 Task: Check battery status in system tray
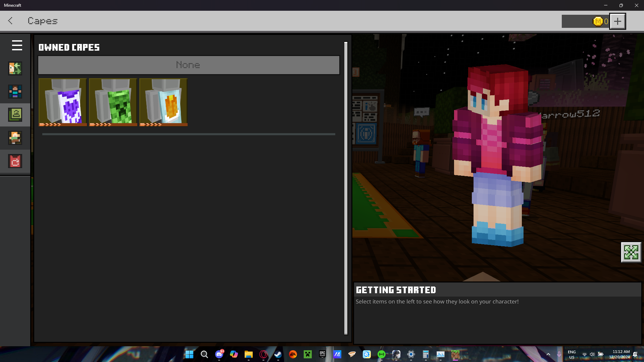(601, 355)
